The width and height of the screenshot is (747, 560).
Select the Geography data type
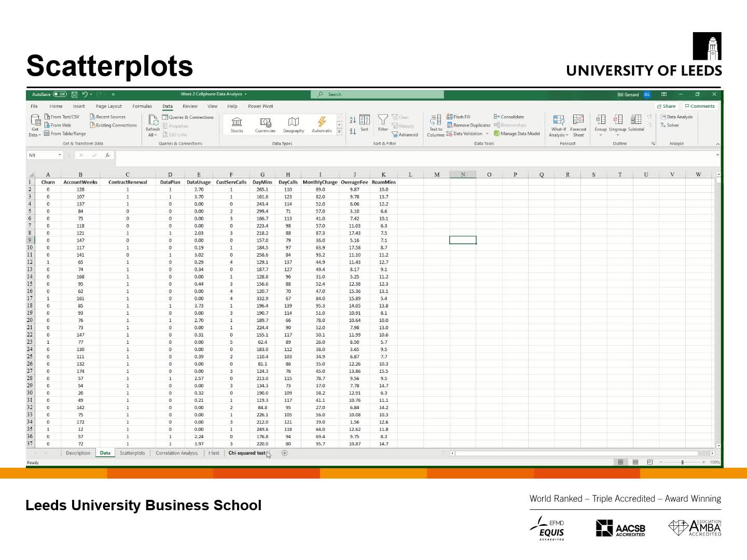(294, 124)
